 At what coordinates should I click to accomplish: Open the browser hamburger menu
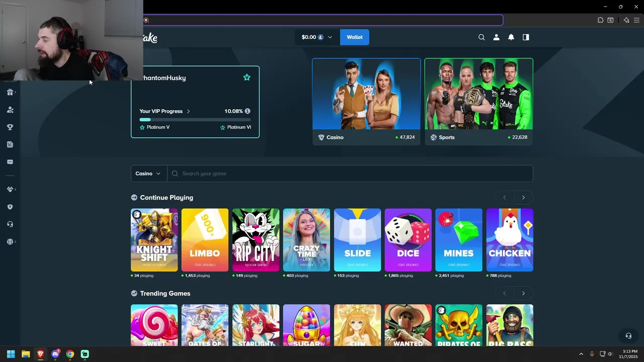(x=636, y=20)
